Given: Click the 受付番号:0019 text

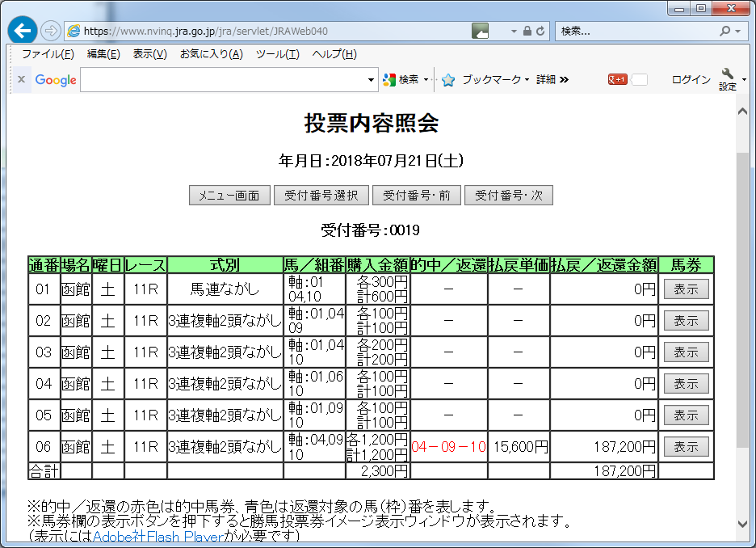Looking at the screenshot, I should 370,230.
